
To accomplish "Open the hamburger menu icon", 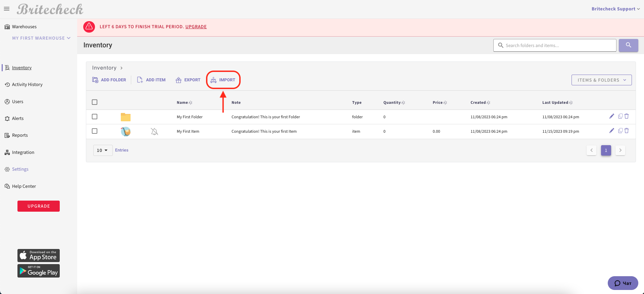I will 7,9.
